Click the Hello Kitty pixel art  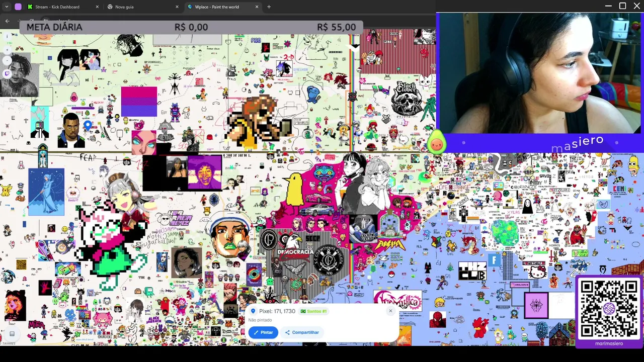(x=537, y=272)
